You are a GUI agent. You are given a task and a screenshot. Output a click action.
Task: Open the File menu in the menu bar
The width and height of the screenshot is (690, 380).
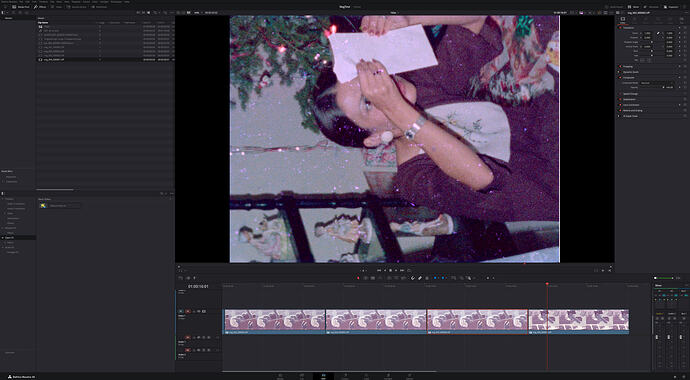[21, 2]
